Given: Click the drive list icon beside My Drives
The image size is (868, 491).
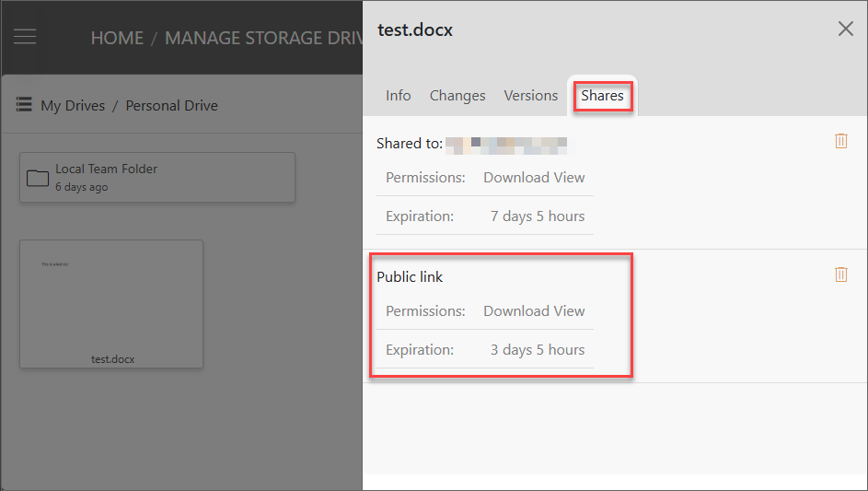Looking at the screenshot, I should 24,104.
